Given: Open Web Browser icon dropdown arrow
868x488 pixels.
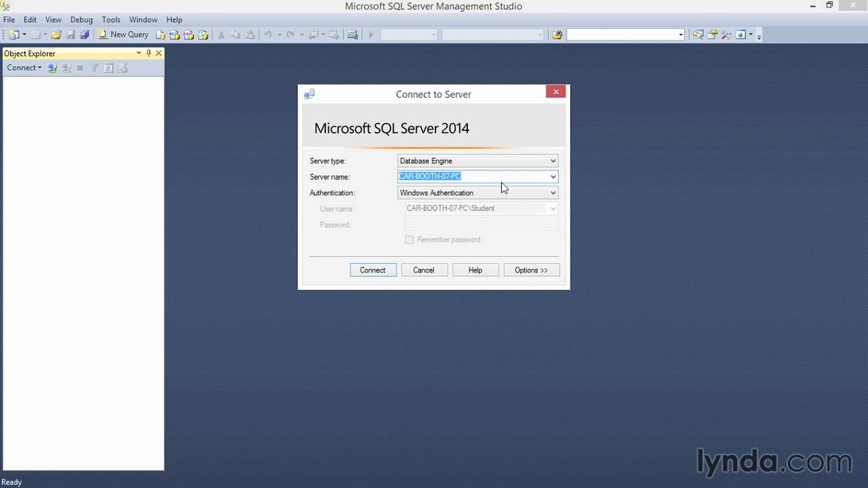Looking at the screenshot, I should 751,34.
